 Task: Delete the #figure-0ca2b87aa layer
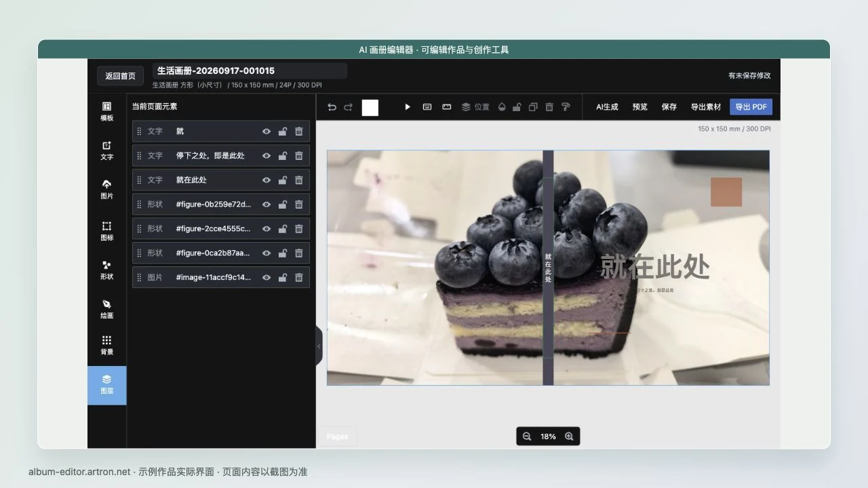[299, 253]
